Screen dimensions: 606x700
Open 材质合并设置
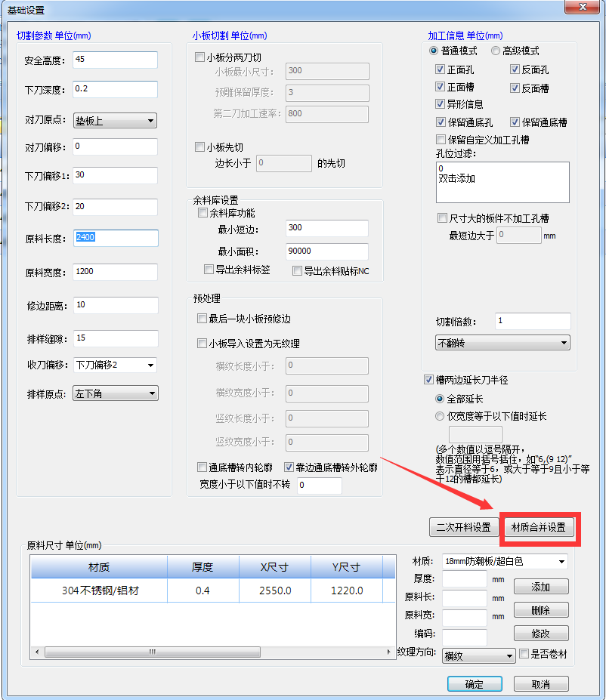click(x=539, y=527)
